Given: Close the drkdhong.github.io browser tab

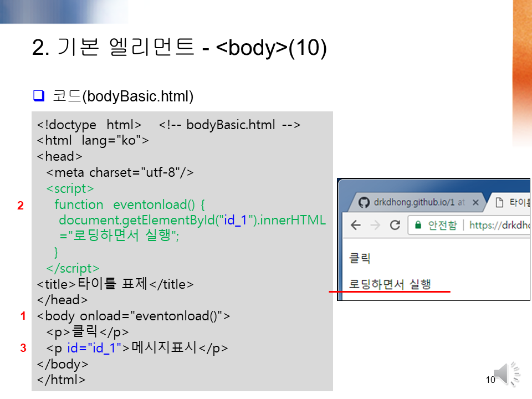Looking at the screenshot, I should [475, 203].
